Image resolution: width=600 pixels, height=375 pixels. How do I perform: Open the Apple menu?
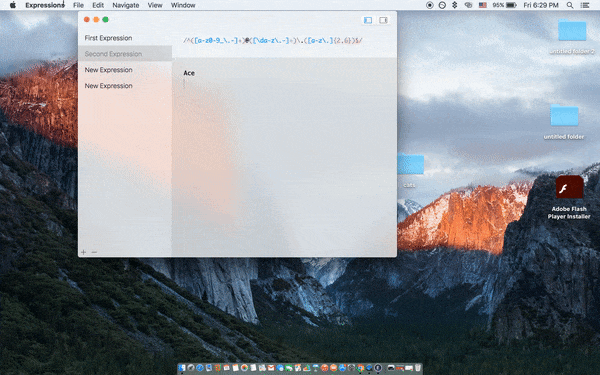pos(13,5)
